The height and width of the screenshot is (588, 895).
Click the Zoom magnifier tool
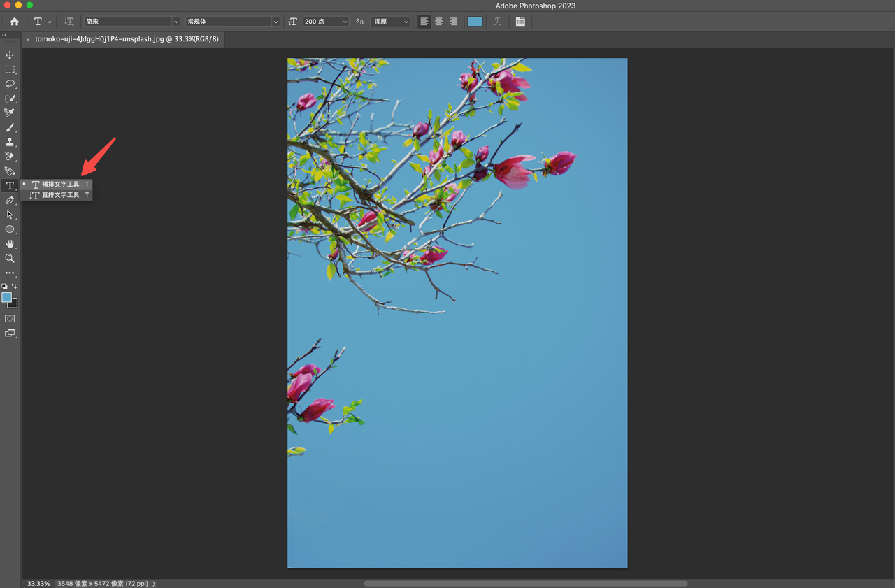[10, 259]
